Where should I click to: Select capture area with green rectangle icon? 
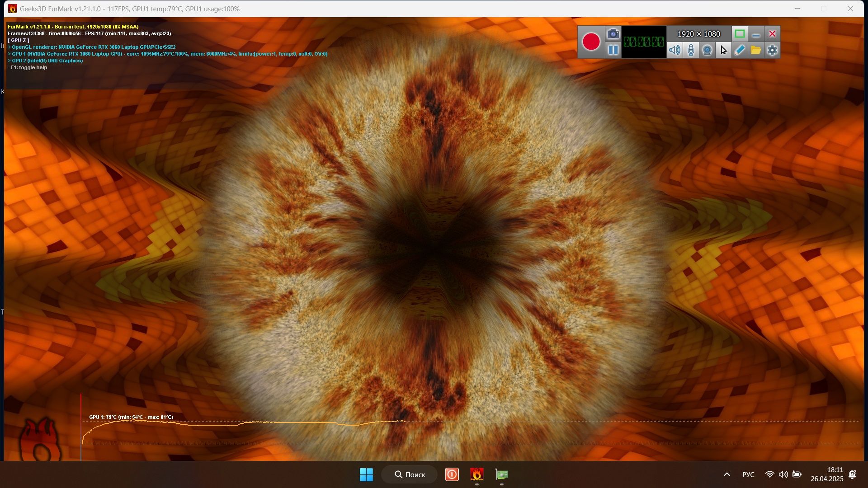[740, 34]
